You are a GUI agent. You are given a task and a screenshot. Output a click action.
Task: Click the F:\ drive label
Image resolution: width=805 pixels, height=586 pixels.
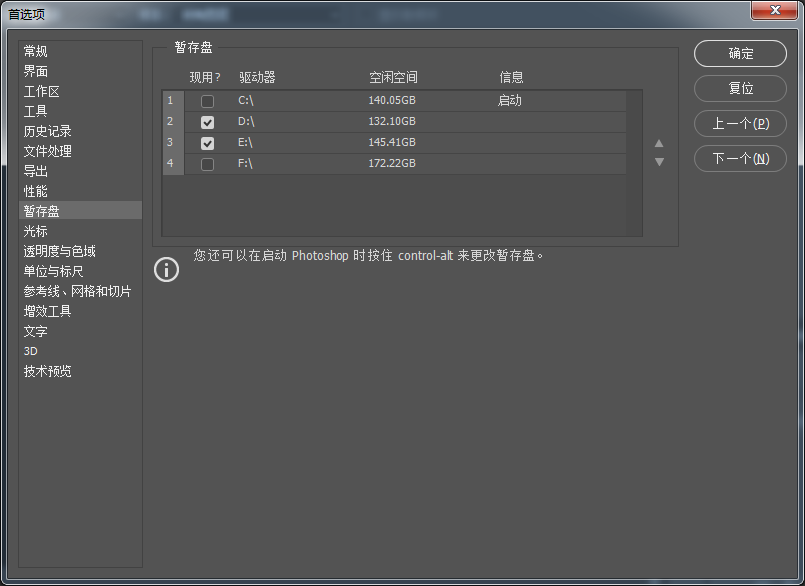coord(245,163)
